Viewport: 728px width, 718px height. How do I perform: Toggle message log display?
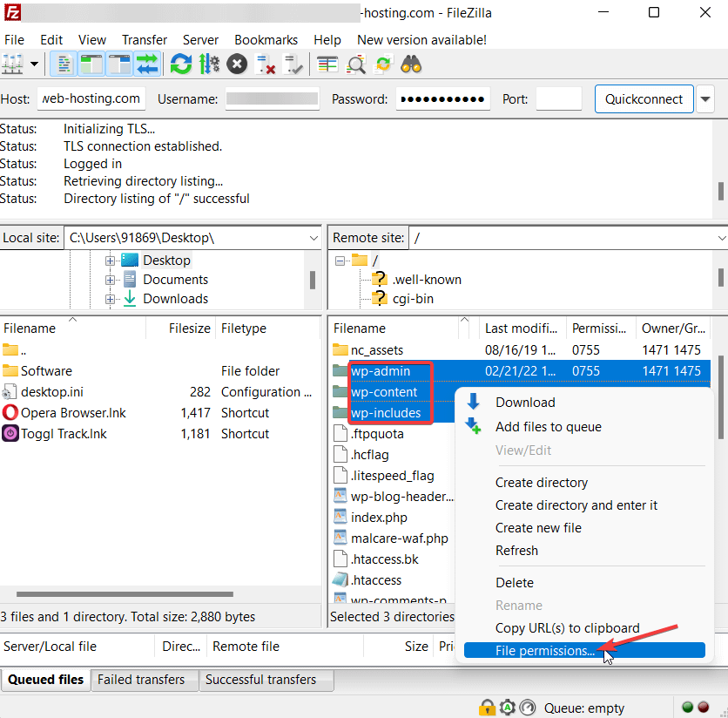click(63, 64)
